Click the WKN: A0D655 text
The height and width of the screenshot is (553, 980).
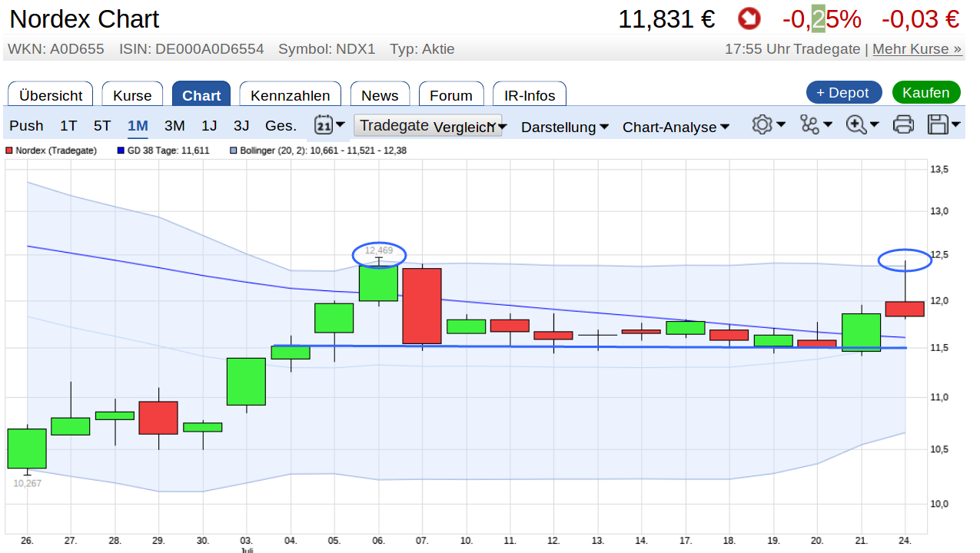(x=55, y=49)
